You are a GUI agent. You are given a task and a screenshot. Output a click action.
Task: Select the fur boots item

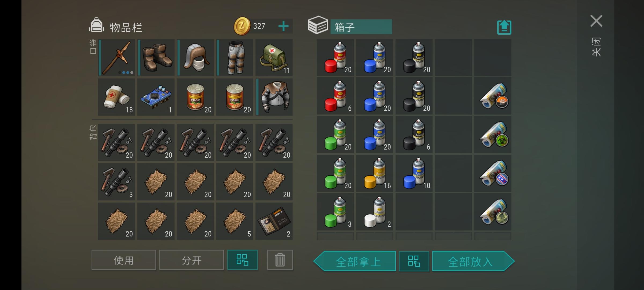point(156,57)
